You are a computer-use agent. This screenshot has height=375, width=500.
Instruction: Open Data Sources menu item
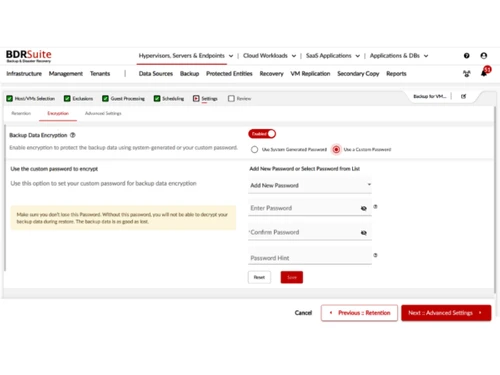point(156,74)
